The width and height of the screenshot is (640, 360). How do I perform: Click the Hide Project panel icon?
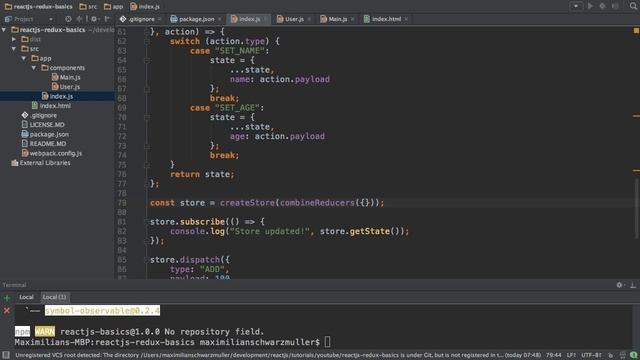click(107, 19)
